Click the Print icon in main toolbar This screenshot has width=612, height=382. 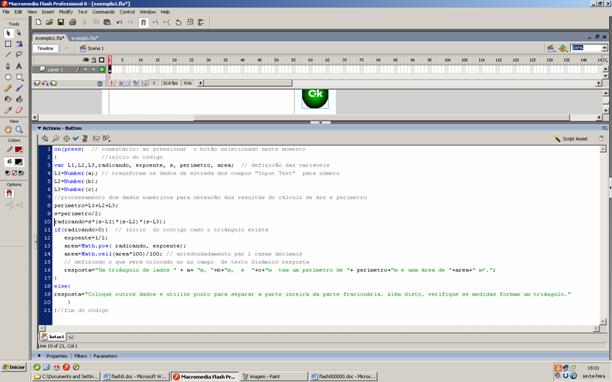pos(73,22)
